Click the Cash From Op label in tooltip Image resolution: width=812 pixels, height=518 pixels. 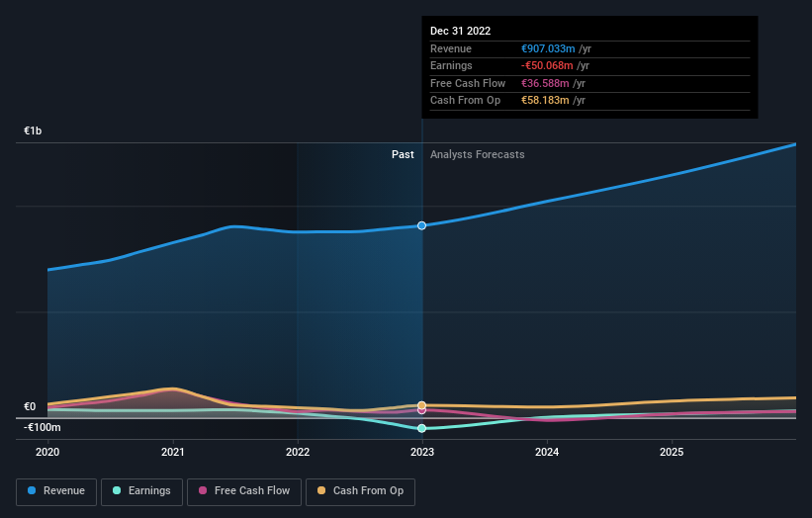click(465, 101)
